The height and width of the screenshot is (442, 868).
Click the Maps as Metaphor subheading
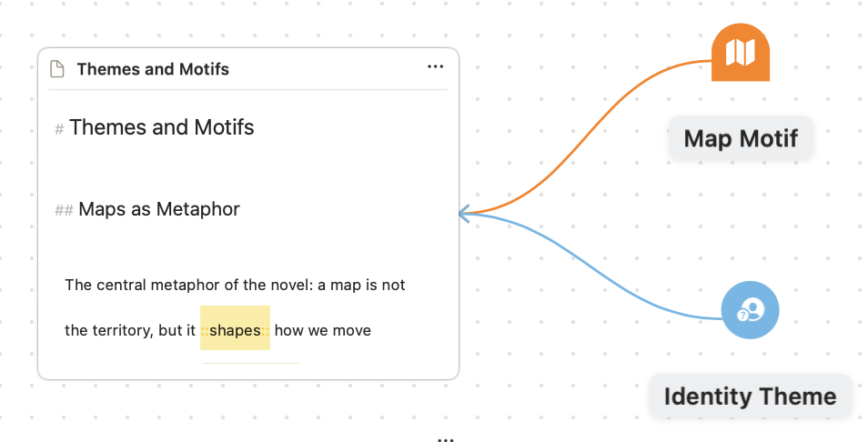point(159,209)
